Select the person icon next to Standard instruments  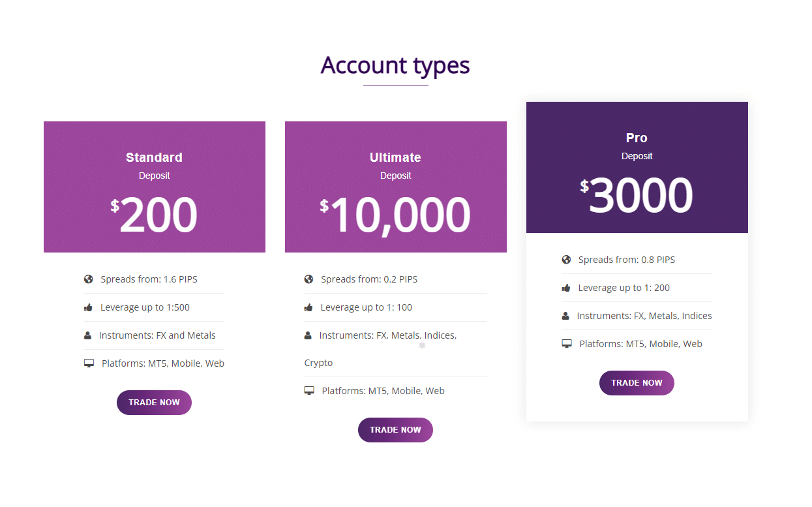[x=88, y=335]
